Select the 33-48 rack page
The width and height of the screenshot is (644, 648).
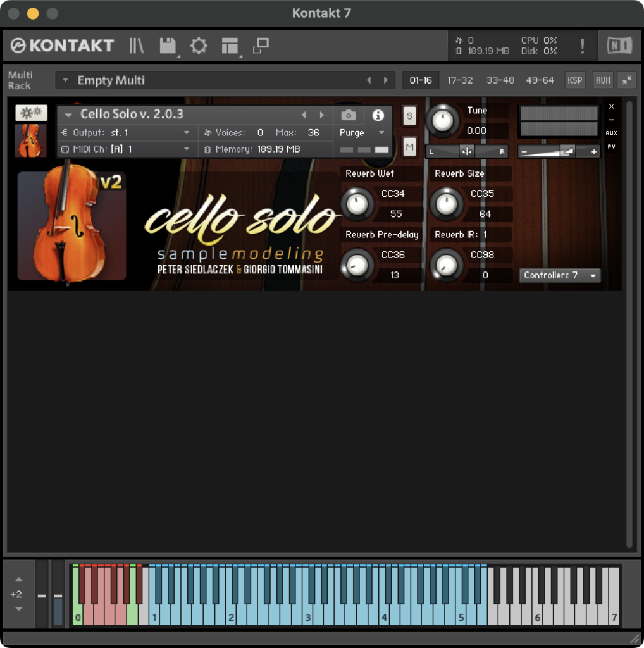point(500,80)
